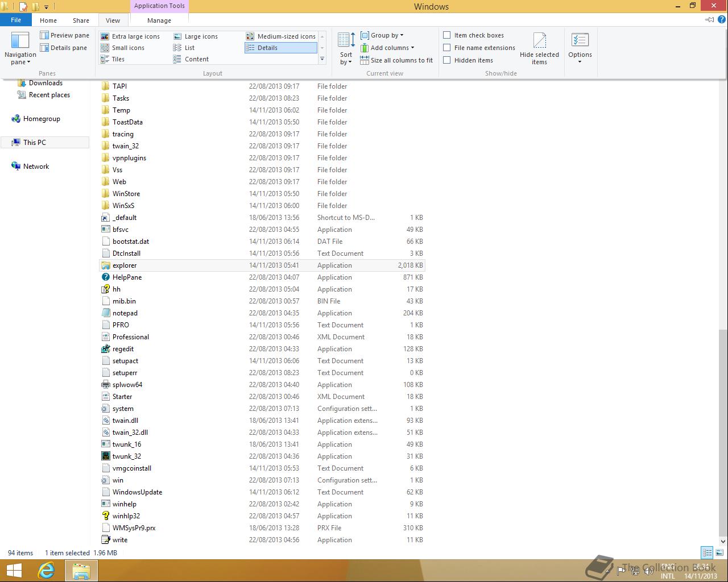The image size is (728, 582).
Task: Switch to Small icons layout
Action: point(122,48)
